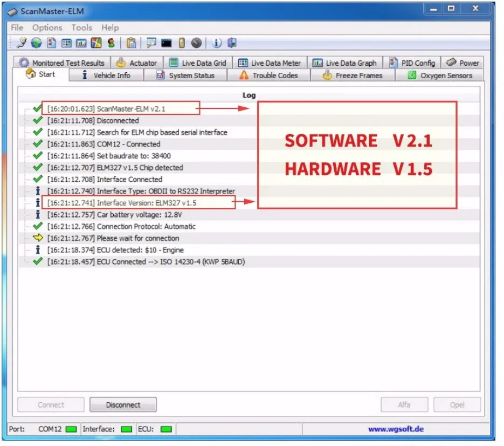Maximize the ScanMaster-ELM window
Image resolution: width=504 pixels, height=446 pixels.
coord(451,9)
